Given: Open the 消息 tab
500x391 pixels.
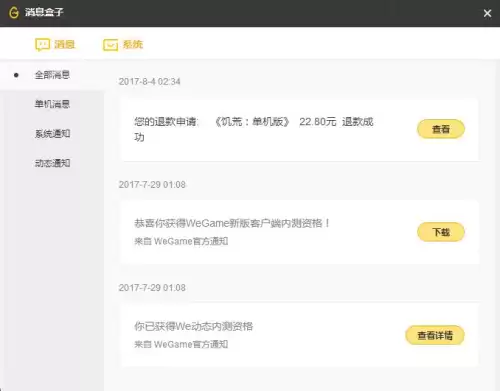Looking at the screenshot, I should tap(55, 44).
